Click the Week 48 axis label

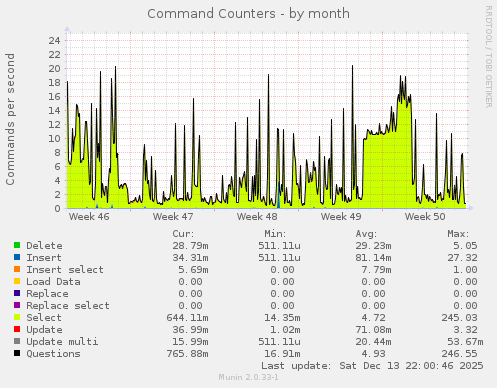(x=257, y=217)
